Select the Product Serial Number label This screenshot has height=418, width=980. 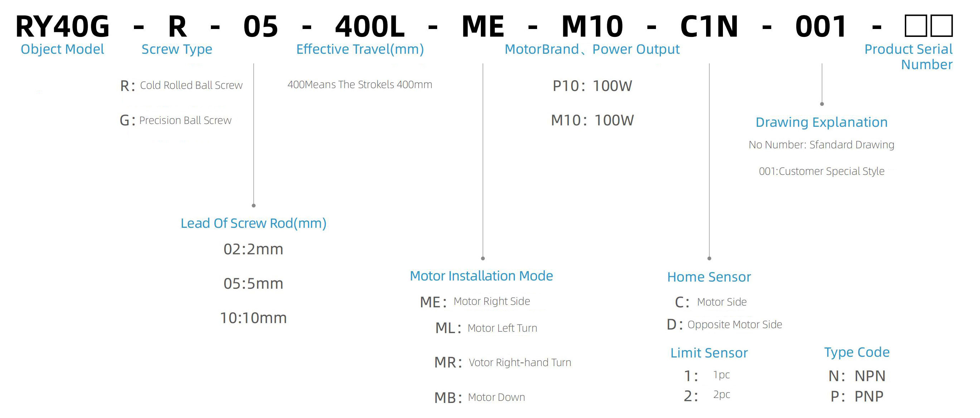pos(908,56)
